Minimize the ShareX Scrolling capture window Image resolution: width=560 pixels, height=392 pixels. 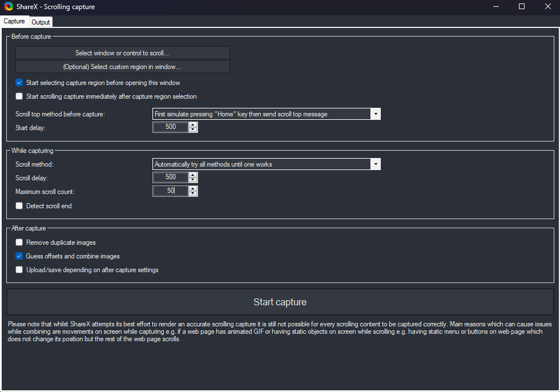click(495, 6)
